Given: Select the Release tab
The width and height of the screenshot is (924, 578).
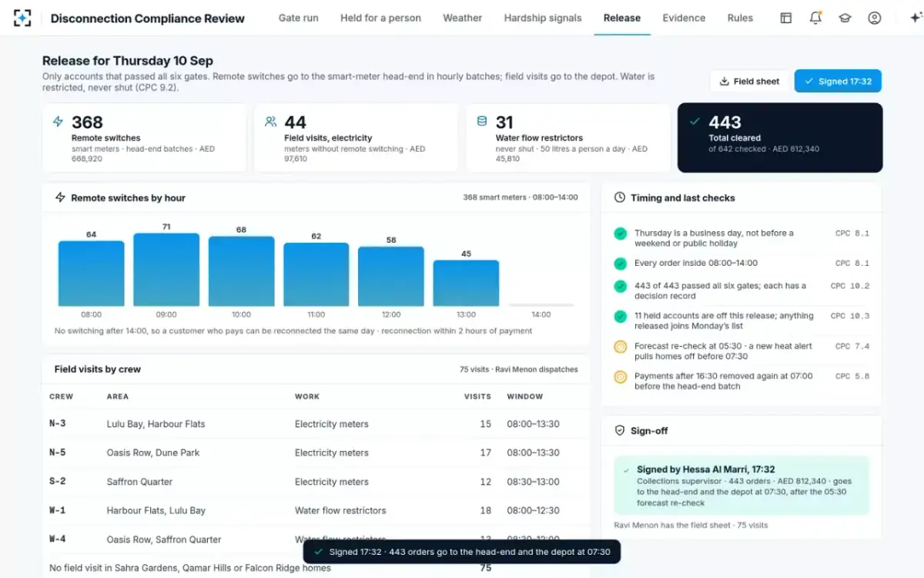Looking at the screenshot, I should [x=622, y=18].
